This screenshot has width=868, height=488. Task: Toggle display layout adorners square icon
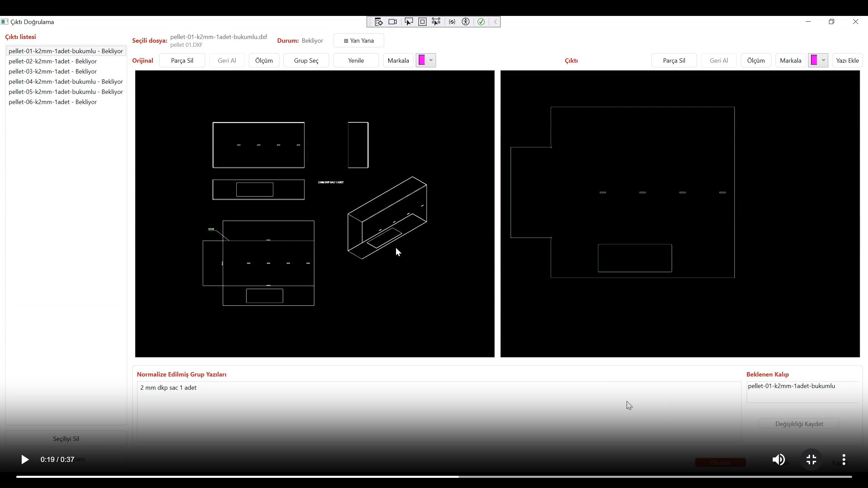click(422, 22)
